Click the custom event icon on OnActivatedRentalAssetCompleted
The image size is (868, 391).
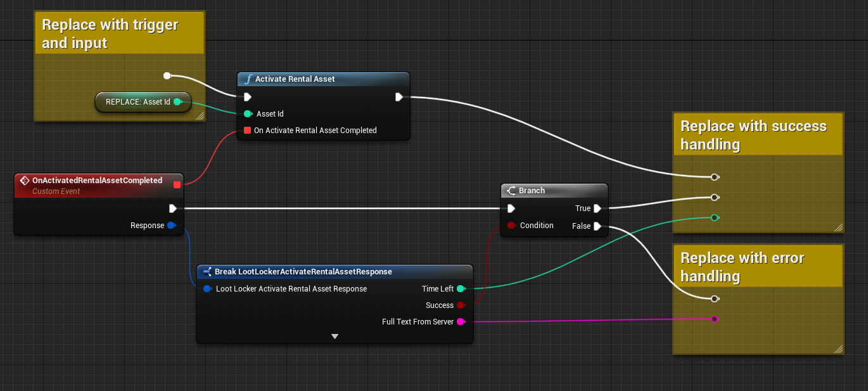coord(25,181)
